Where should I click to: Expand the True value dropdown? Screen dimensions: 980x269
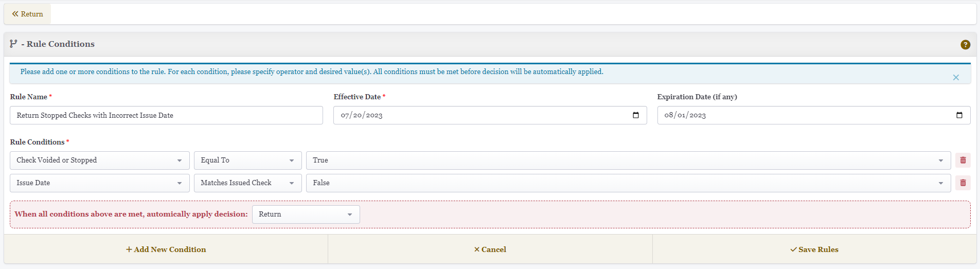[629, 160]
